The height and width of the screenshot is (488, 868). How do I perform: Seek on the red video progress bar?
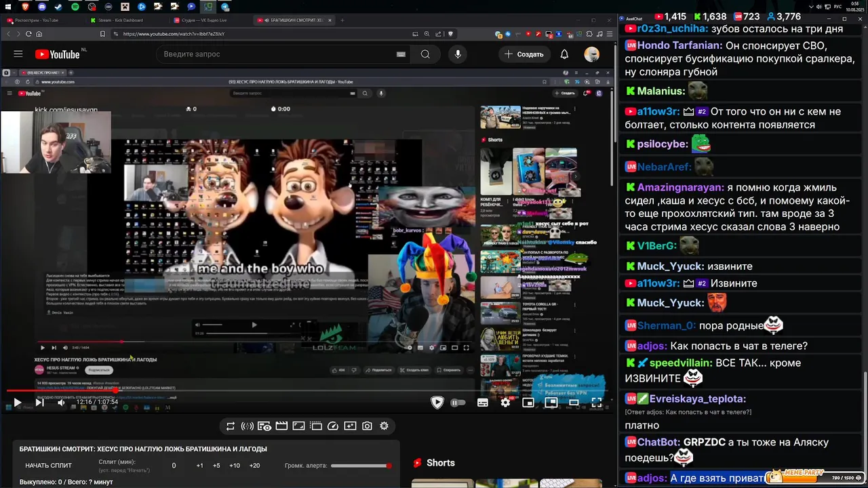pyautogui.click(x=307, y=390)
